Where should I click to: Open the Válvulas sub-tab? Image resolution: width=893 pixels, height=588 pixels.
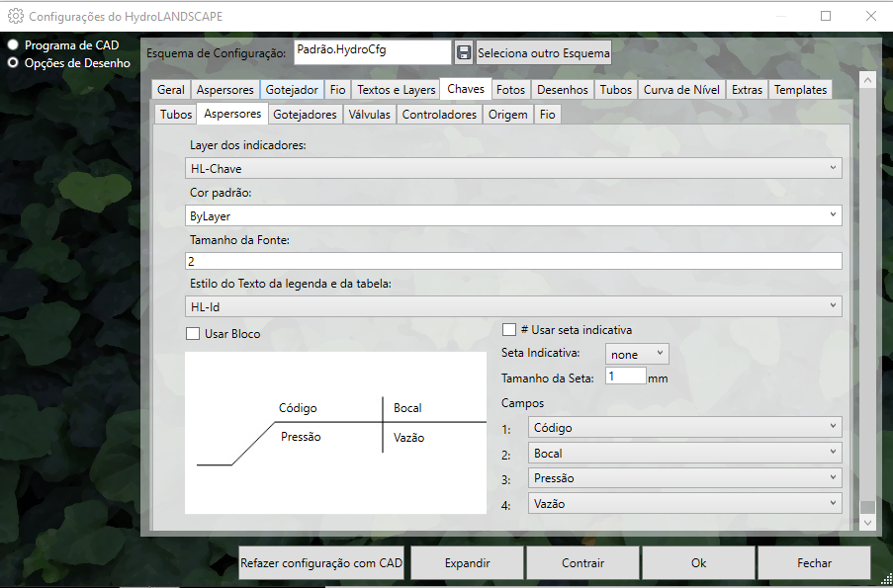pyautogui.click(x=369, y=115)
